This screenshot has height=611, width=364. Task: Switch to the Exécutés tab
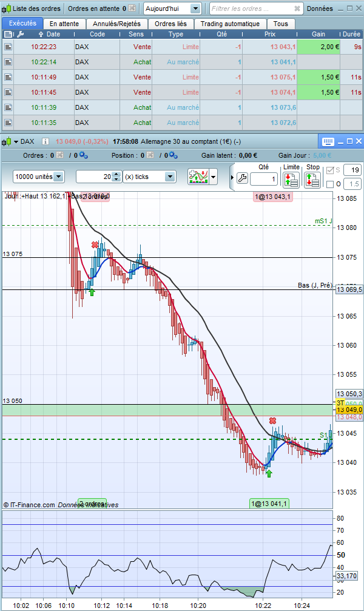[x=22, y=24]
